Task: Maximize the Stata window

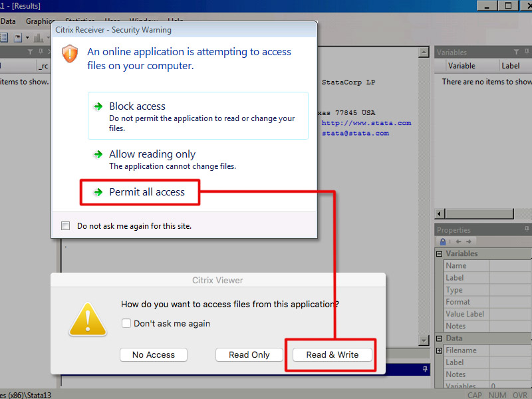Action: pos(508,6)
